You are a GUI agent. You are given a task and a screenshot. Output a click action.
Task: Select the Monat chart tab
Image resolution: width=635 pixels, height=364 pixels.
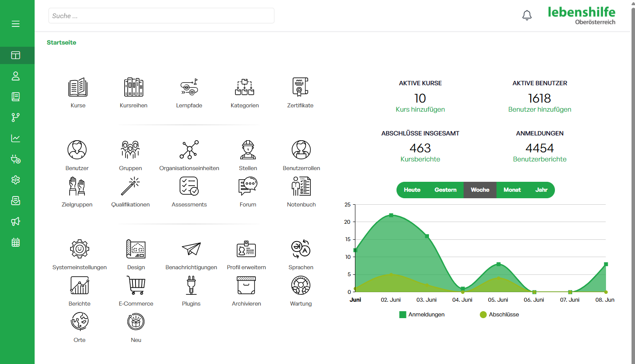(x=512, y=190)
